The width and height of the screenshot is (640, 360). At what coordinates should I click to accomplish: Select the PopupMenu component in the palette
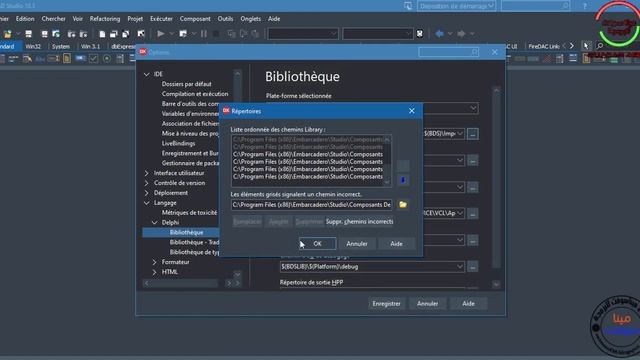tap(27, 59)
